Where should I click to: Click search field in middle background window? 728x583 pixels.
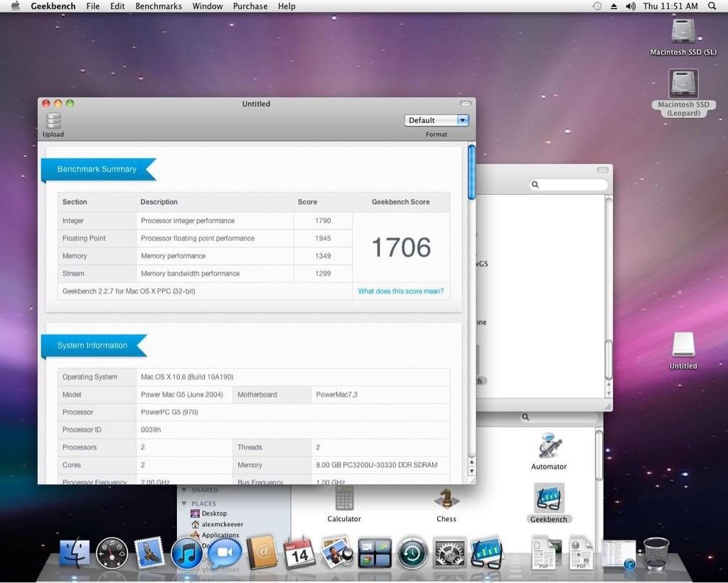tap(568, 184)
